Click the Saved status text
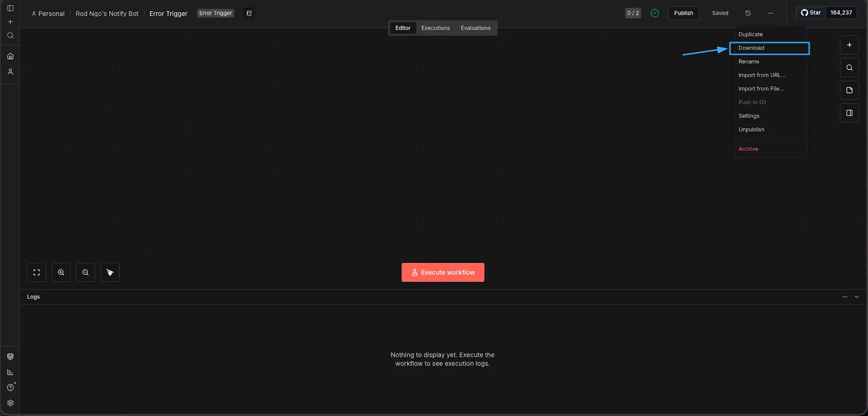Viewport: 868px width, 416px height. [x=720, y=13]
